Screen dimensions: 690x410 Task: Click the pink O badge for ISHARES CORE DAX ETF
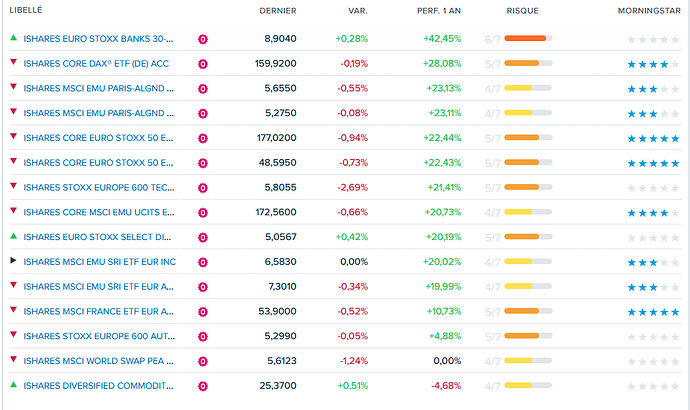202,64
